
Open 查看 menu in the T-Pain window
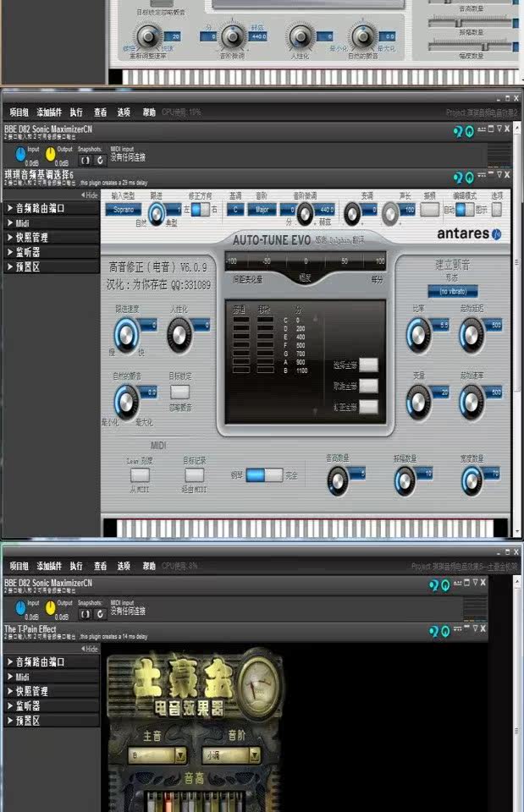pyautogui.click(x=101, y=566)
